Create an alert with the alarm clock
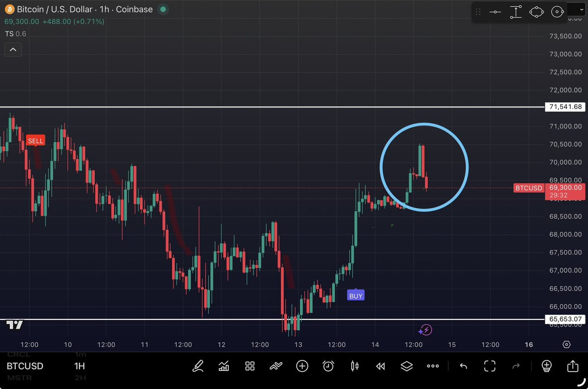This screenshot has width=588, height=389. point(328,366)
